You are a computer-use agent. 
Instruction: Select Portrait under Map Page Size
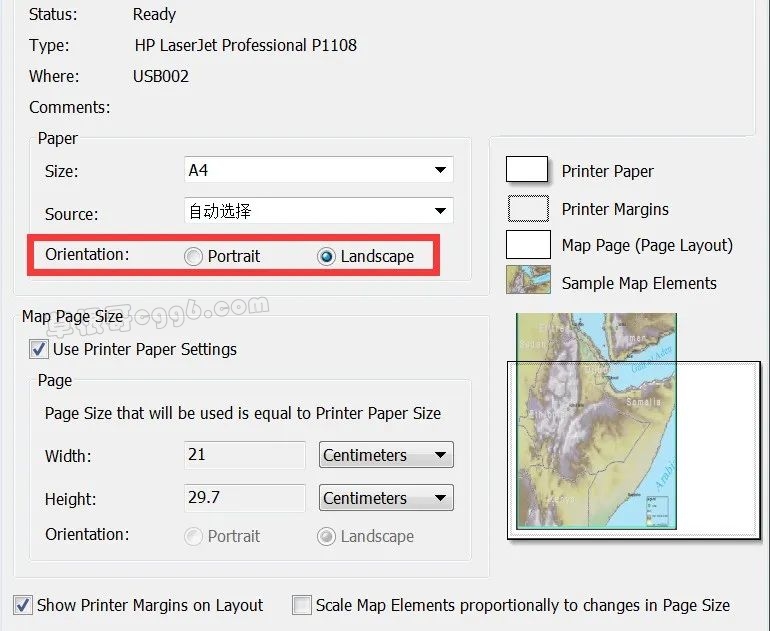pos(194,537)
